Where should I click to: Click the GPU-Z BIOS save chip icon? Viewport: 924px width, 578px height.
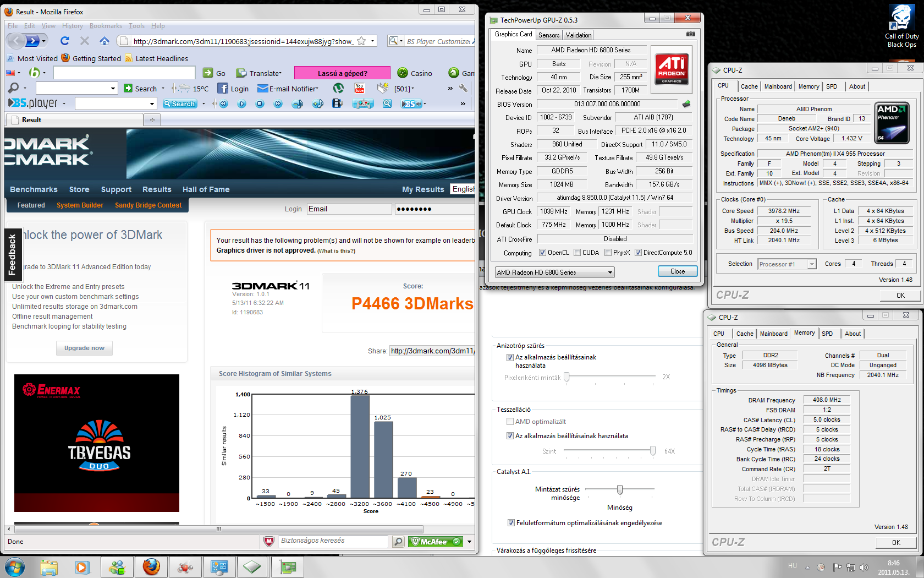[x=686, y=104]
